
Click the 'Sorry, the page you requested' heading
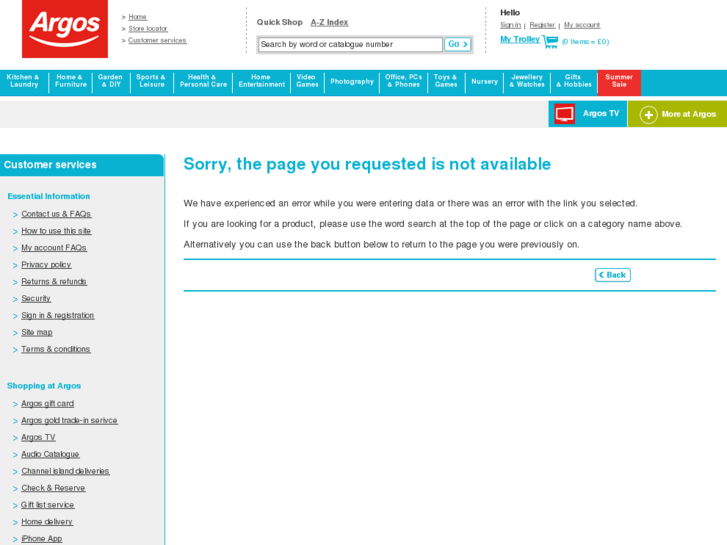click(x=367, y=164)
